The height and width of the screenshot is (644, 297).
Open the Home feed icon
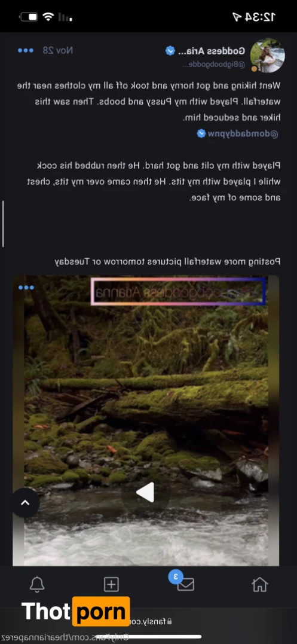click(260, 584)
